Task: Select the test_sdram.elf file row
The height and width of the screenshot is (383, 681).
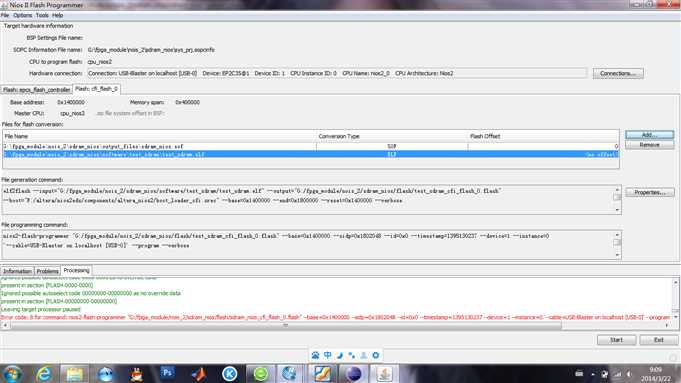Action: click(x=311, y=154)
